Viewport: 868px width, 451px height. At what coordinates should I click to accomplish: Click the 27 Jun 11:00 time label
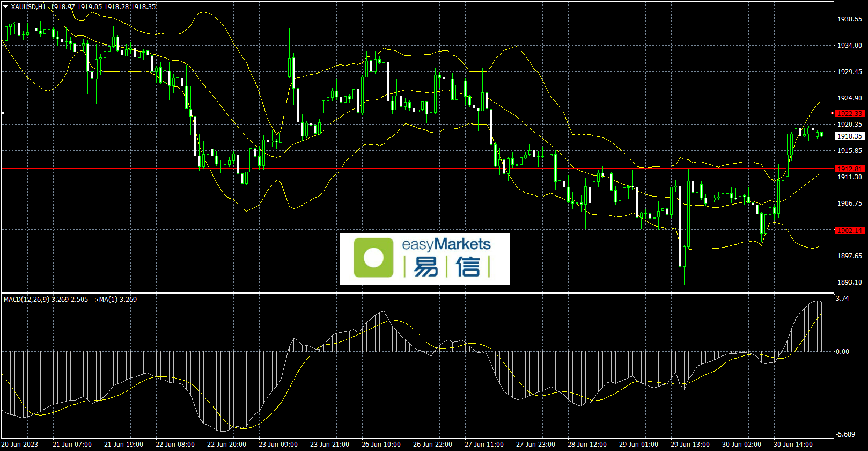(x=484, y=445)
